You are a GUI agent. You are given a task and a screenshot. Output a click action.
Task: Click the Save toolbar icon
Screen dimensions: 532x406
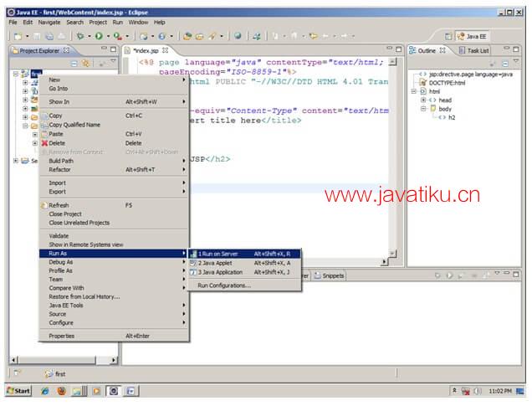(x=37, y=36)
